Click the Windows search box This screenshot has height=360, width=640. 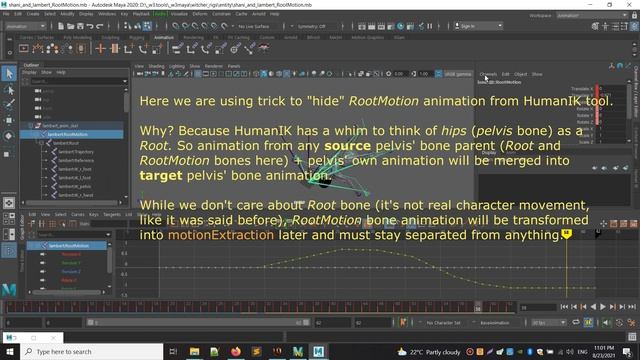(92, 351)
